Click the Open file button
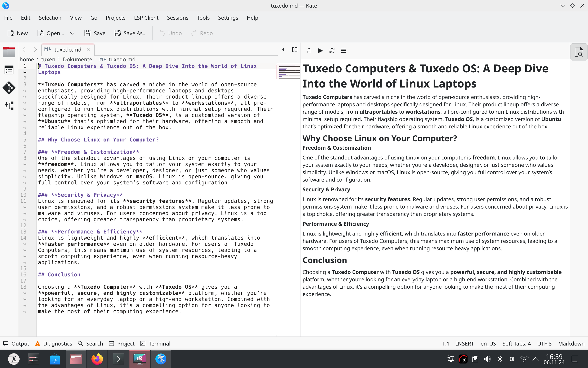Screen dimensions: 588x368 (51, 33)
